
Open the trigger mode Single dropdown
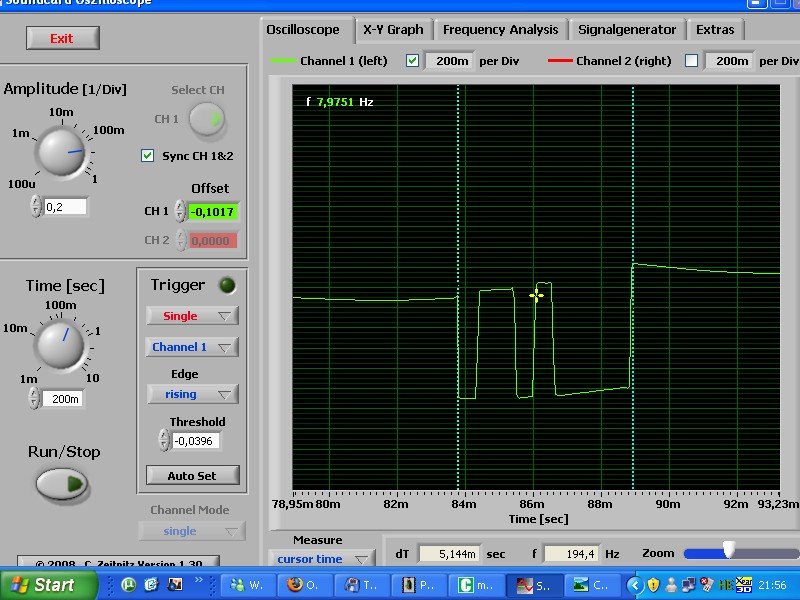pyautogui.click(x=192, y=316)
